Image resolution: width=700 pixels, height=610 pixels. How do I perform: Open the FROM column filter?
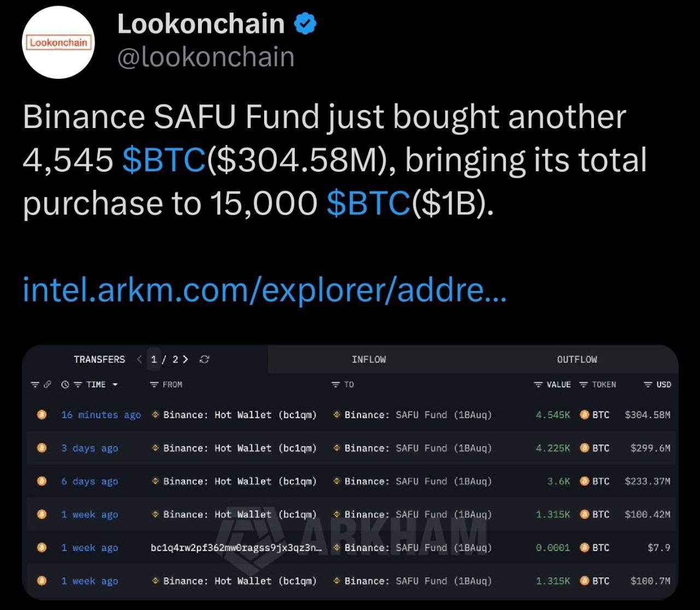[x=154, y=385]
